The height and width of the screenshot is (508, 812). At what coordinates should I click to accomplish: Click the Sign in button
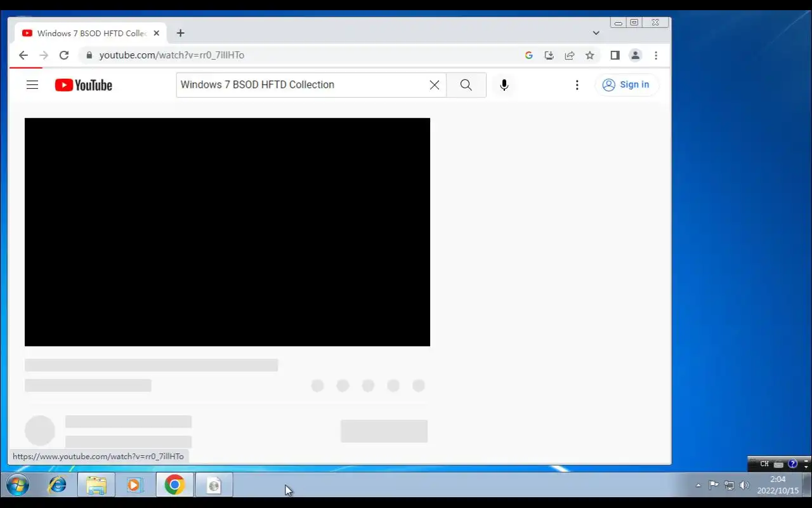point(626,85)
